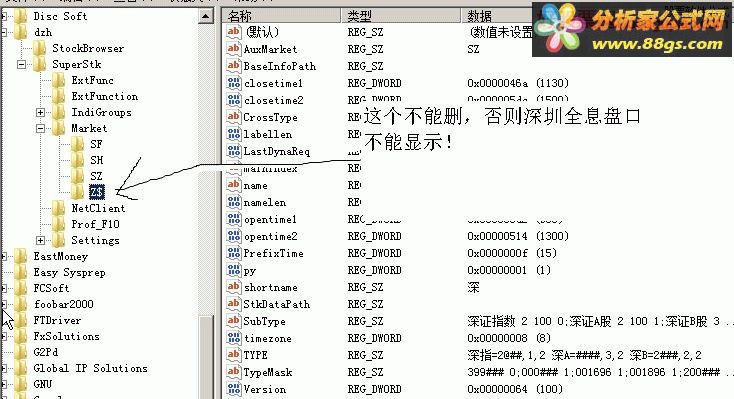The width and height of the screenshot is (734, 399).
Task: Click the DWORD icon beside opentime1
Action: pyautogui.click(x=234, y=219)
